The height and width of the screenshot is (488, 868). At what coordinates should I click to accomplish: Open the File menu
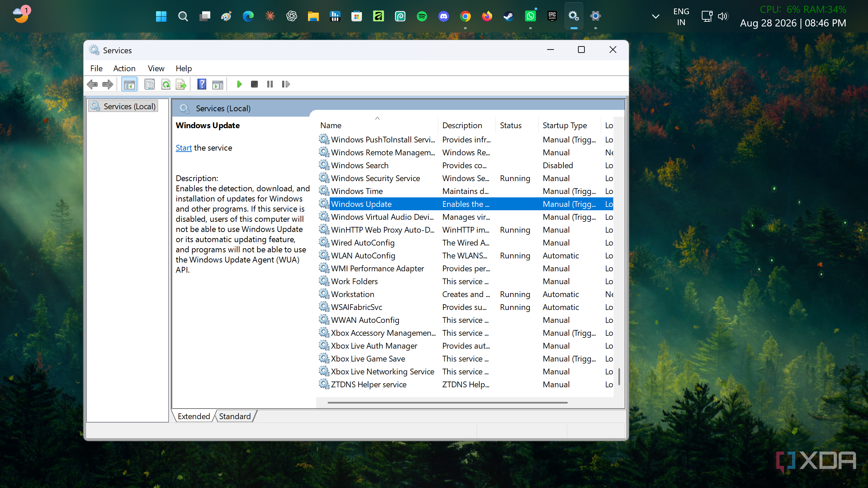click(96, 69)
